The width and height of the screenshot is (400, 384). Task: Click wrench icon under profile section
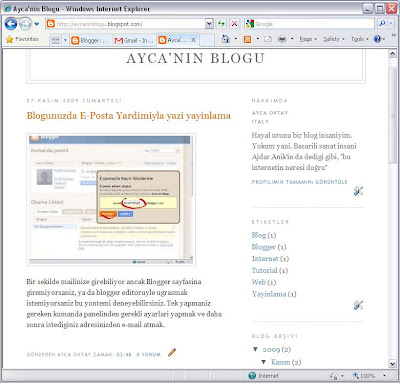point(358,191)
